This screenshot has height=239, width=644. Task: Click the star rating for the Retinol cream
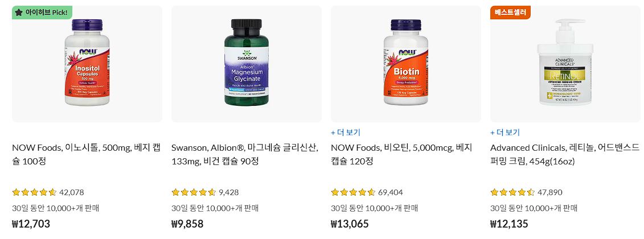(512, 192)
